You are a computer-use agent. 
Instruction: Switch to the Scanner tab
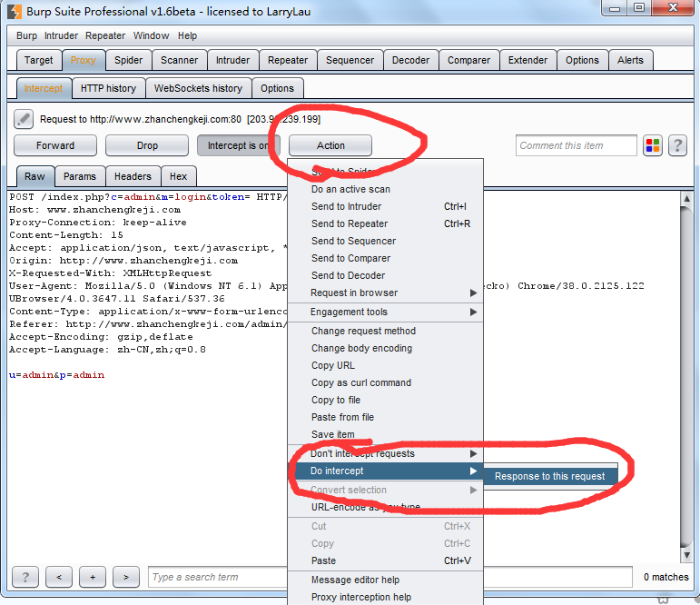[x=179, y=60]
